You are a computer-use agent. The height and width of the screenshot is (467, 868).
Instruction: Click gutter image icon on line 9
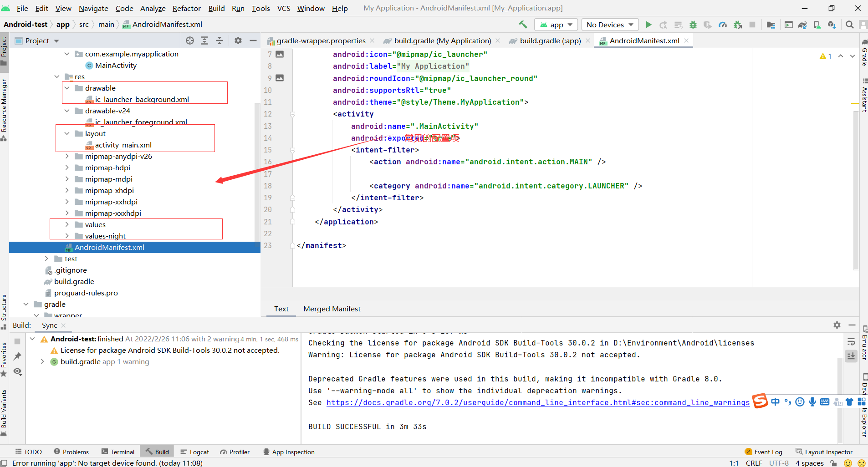click(280, 78)
